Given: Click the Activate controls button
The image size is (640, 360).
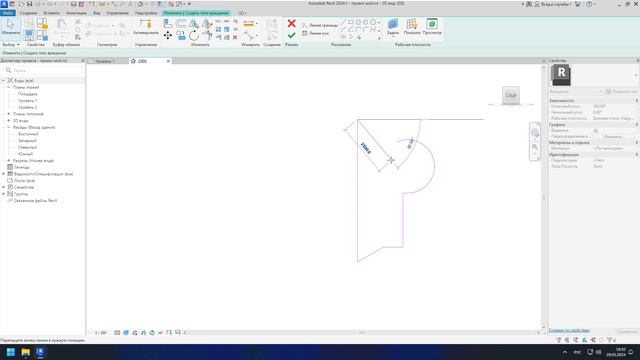Looking at the screenshot, I should [x=146, y=27].
